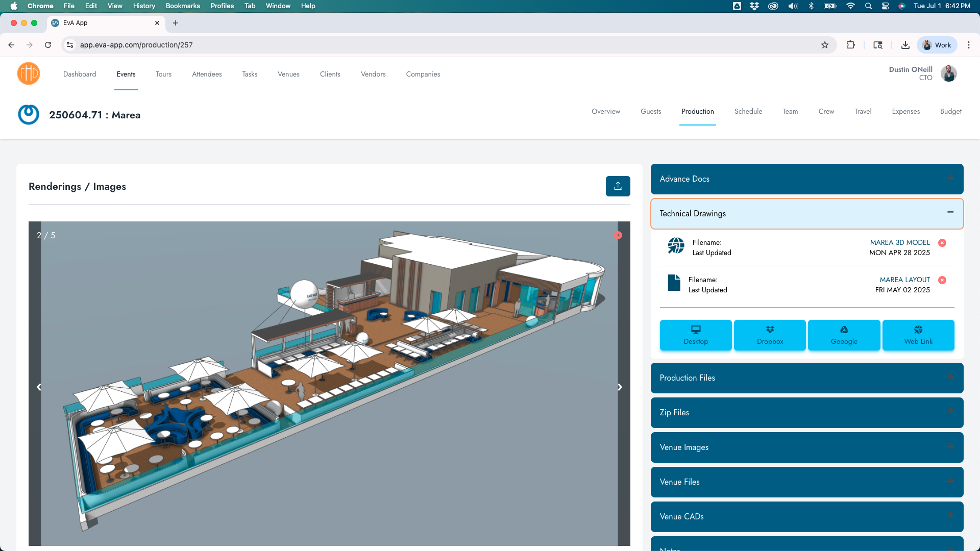Open Tours in top navigation
Viewport: 980px width, 551px height.
point(164,74)
